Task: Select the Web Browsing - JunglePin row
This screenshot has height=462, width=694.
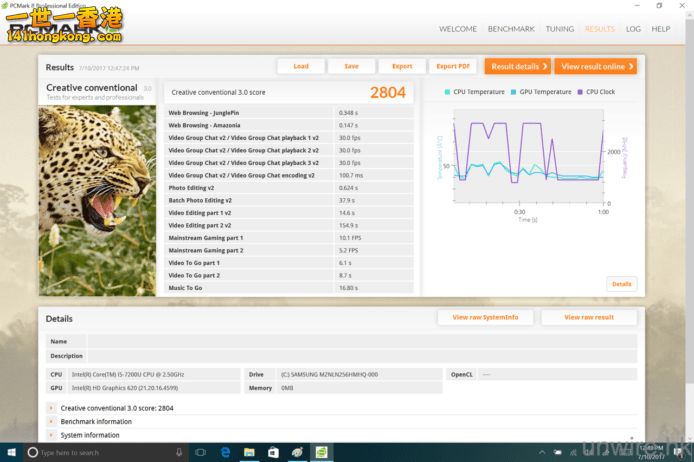Action: (289, 113)
